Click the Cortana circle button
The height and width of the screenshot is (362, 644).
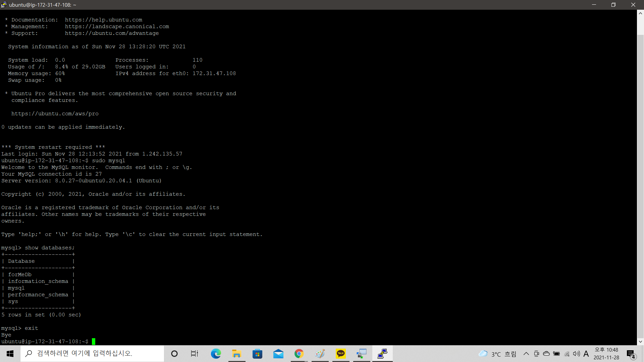click(x=174, y=354)
